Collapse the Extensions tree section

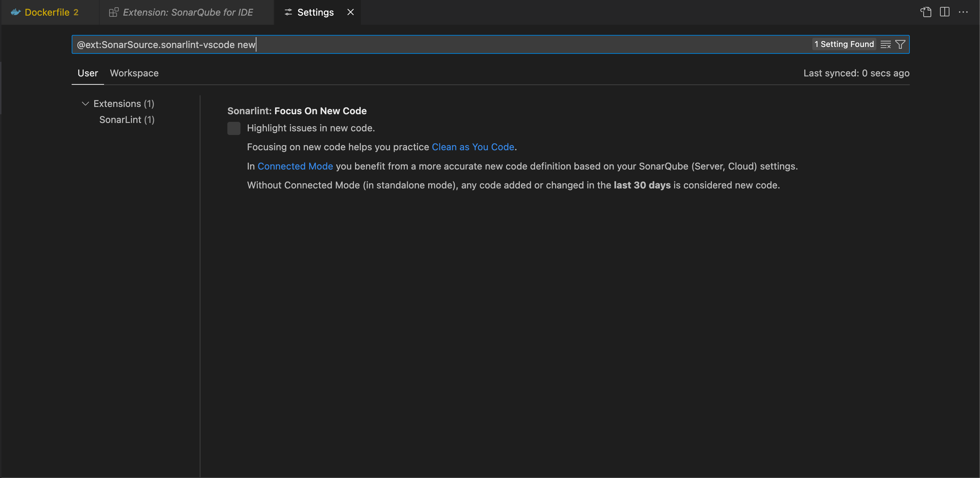click(85, 104)
